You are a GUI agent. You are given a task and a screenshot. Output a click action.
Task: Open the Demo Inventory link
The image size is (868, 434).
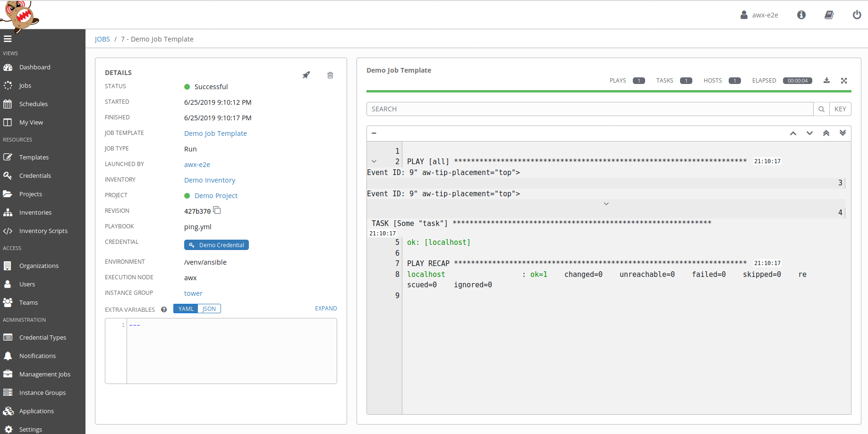210,180
